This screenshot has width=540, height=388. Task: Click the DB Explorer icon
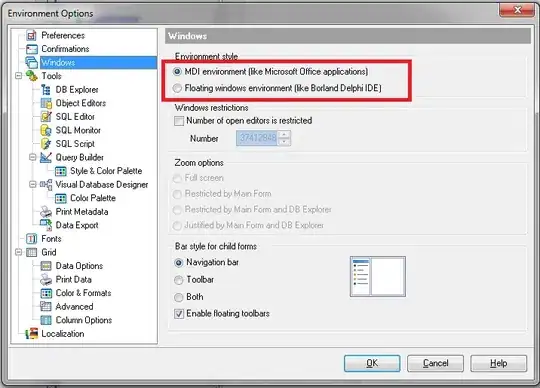coord(46,90)
